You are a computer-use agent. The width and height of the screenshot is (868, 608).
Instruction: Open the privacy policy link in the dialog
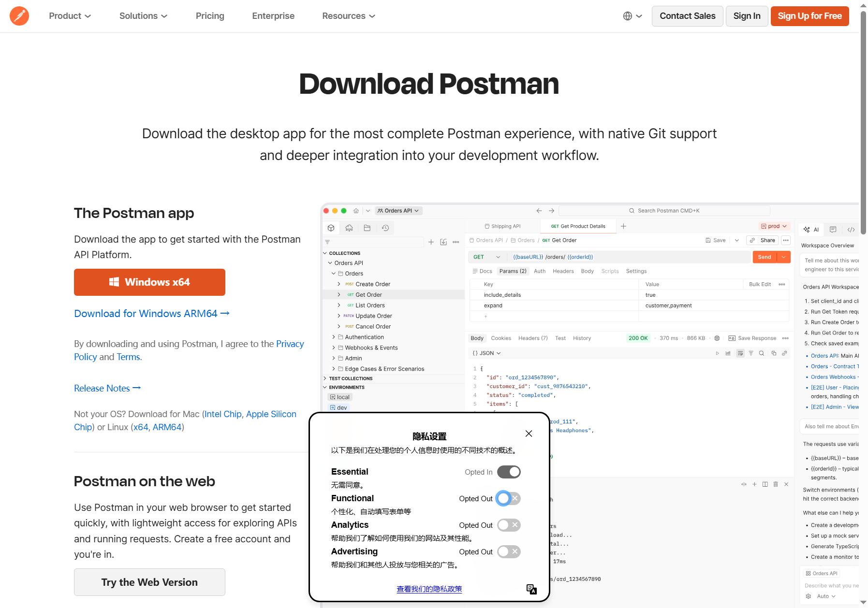[429, 589]
